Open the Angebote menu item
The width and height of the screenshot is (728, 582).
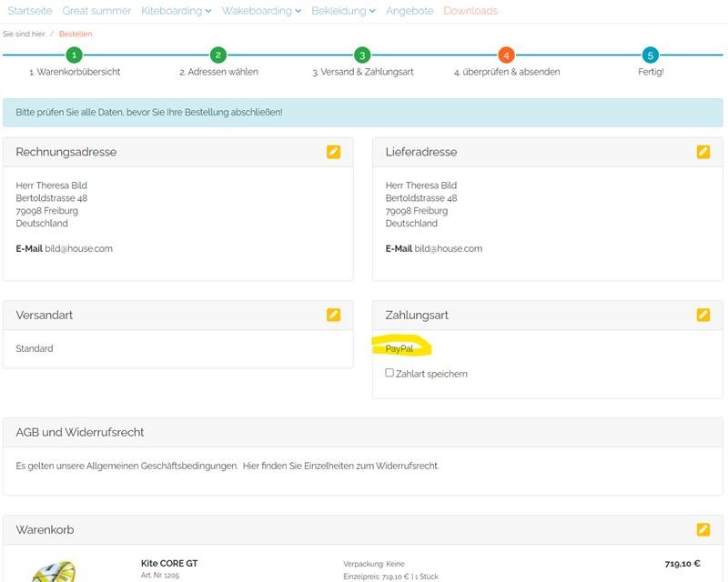409,11
